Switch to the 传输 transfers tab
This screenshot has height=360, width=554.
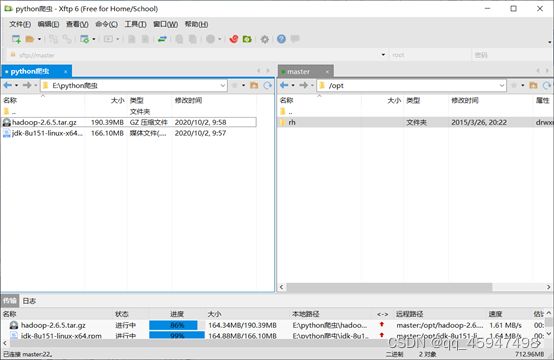(x=10, y=301)
